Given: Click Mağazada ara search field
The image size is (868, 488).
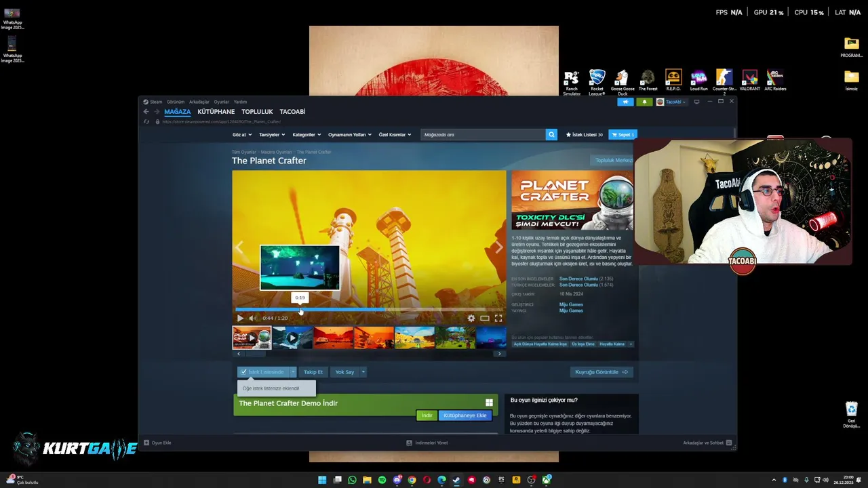Looking at the screenshot, I should click(483, 134).
